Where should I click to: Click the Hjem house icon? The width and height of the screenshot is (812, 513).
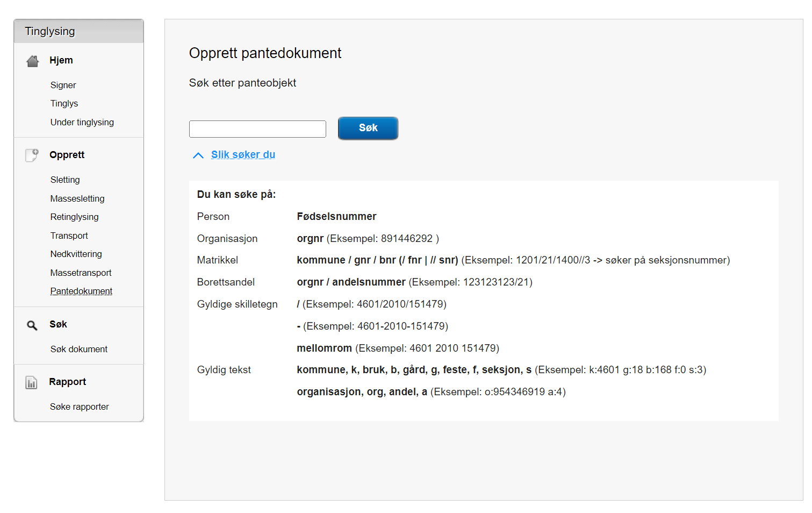pos(33,61)
